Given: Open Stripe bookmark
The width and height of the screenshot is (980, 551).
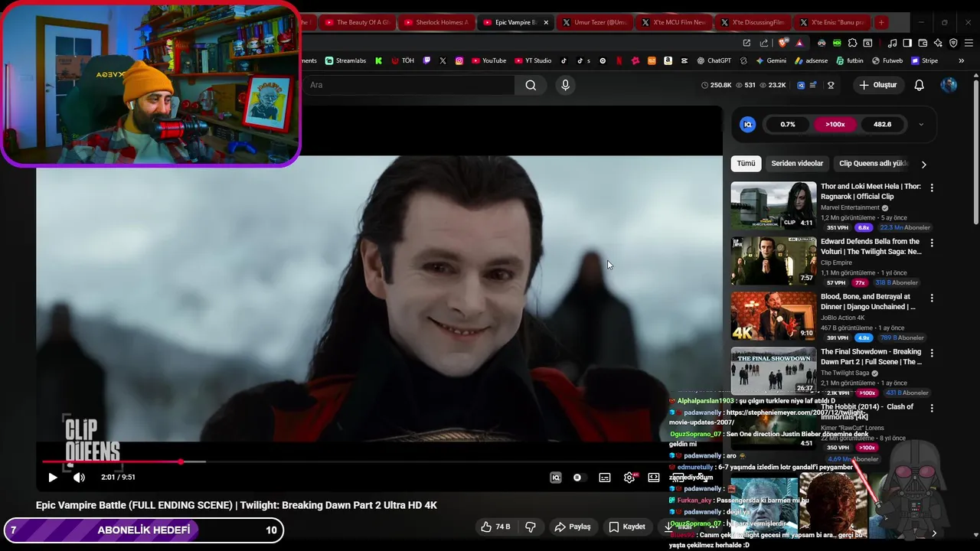Looking at the screenshot, I should coord(924,61).
